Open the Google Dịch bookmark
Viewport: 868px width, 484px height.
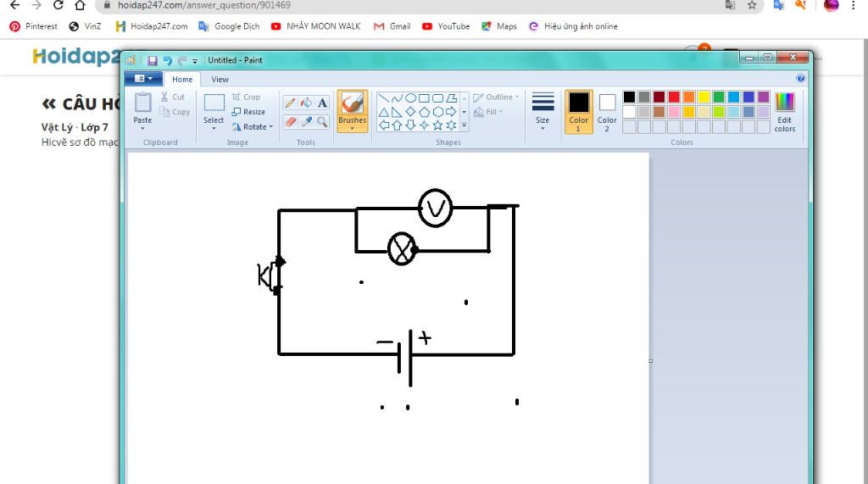(229, 26)
